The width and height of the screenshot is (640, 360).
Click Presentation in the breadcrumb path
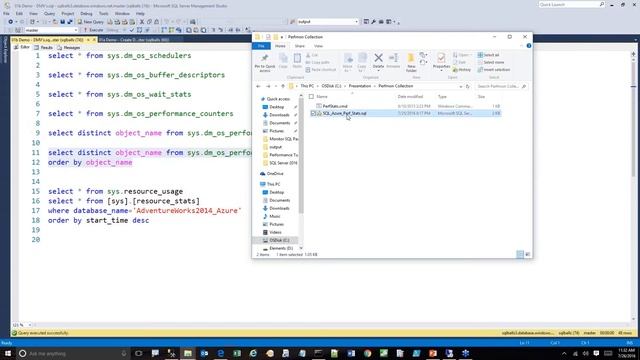(360, 86)
